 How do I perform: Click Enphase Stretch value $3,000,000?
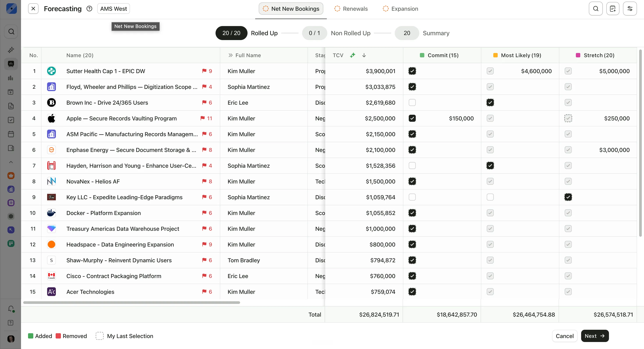(x=614, y=150)
